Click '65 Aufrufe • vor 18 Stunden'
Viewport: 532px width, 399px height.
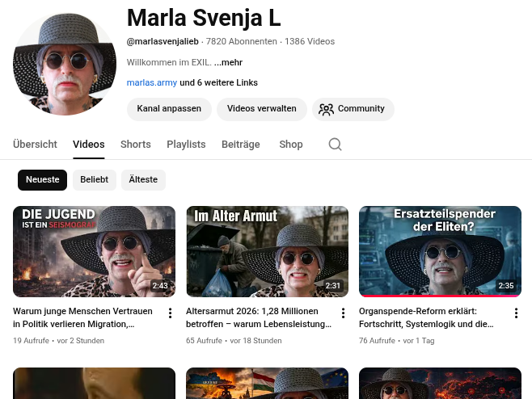click(x=234, y=341)
